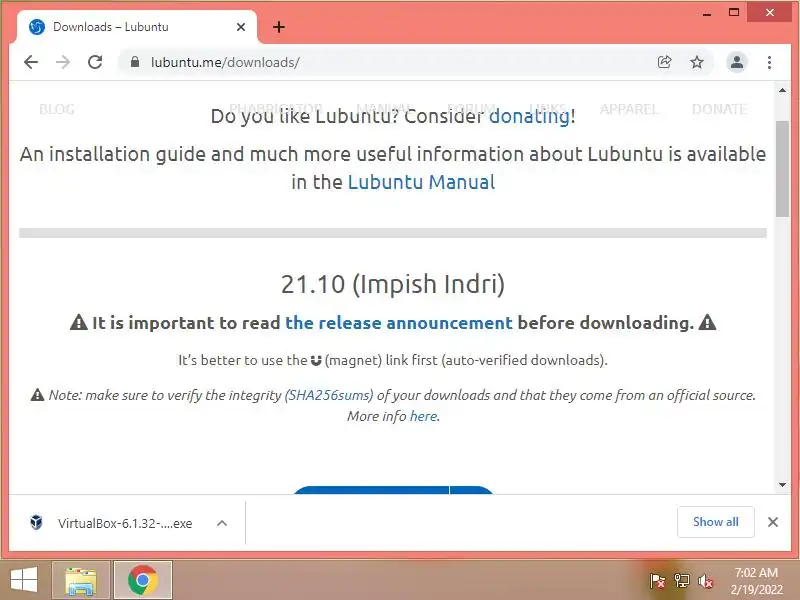Open the SHA256sums link
Image resolution: width=800 pixels, height=600 pixels.
click(x=329, y=395)
